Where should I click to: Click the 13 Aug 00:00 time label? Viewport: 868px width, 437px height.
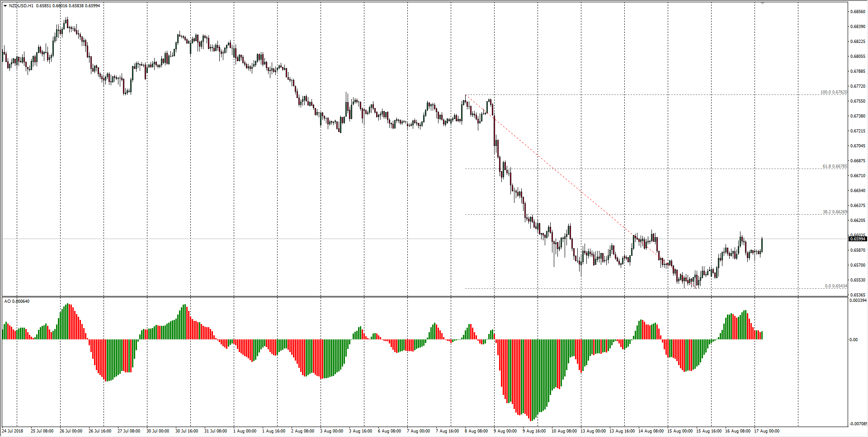pos(593,431)
